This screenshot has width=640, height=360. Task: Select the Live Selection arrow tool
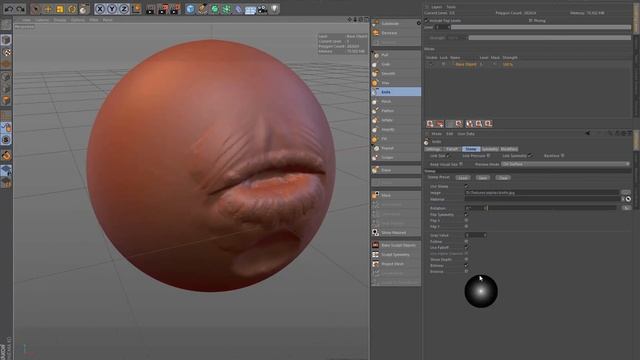click(x=36, y=9)
